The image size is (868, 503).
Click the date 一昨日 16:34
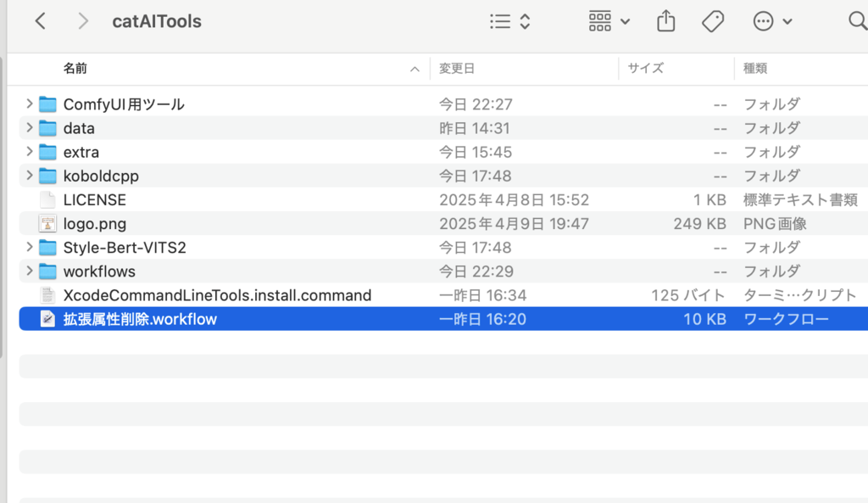(482, 295)
